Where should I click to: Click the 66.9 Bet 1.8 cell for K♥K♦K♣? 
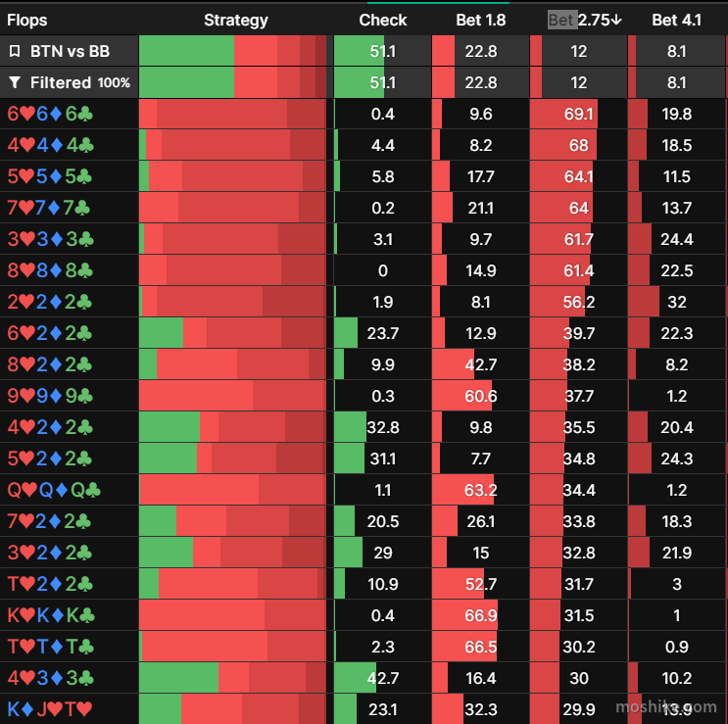click(x=480, y=615)
